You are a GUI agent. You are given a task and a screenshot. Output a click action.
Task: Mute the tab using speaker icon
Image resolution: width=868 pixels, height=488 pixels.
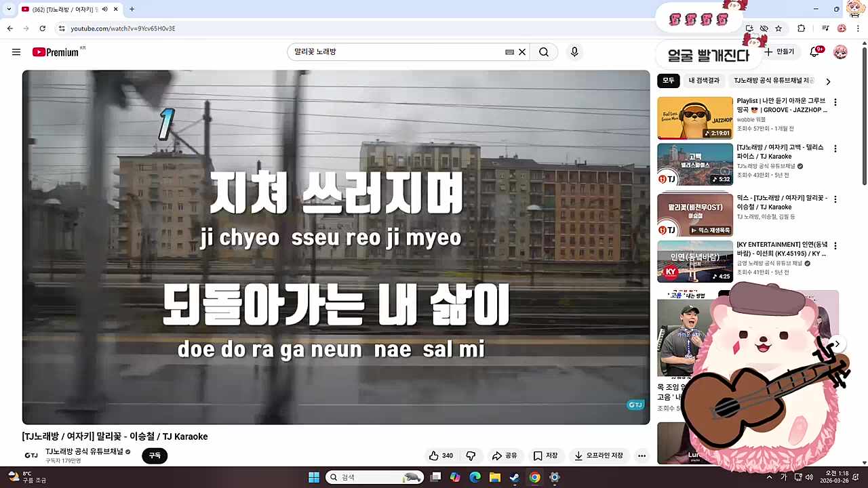105,9
